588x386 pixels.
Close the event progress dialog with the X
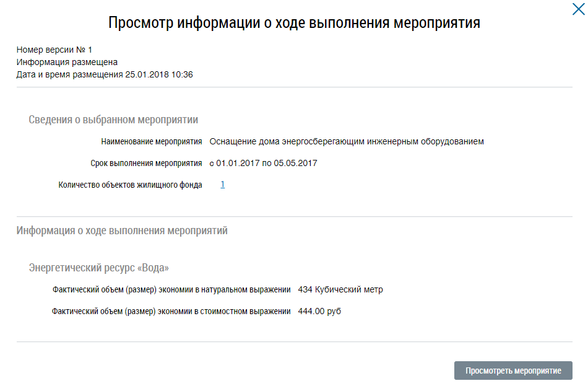[x=577, y=9]
